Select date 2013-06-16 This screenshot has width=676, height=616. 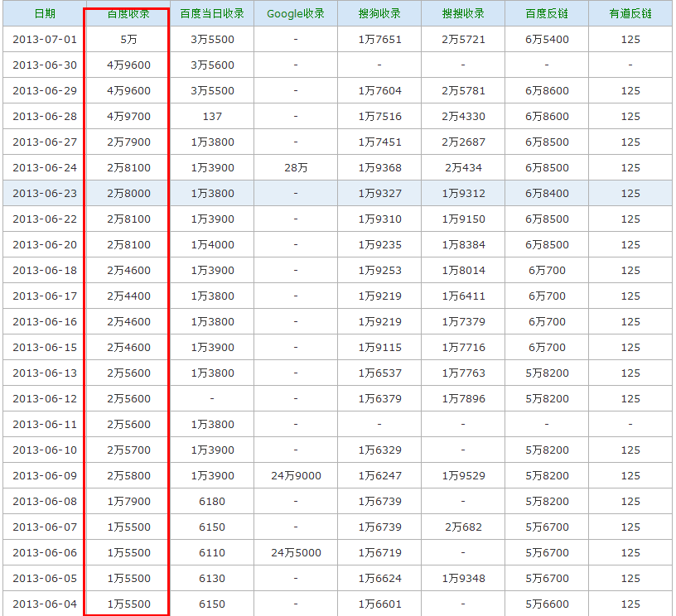click(45, 322)
